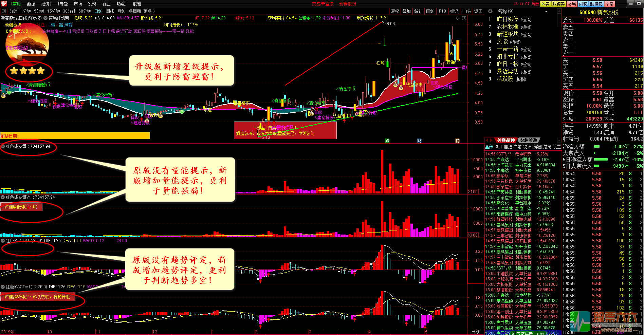Open the gear settings icon beside 名称(9)
The height and width of the screenshot is (335, 644).
coord(491,12)
